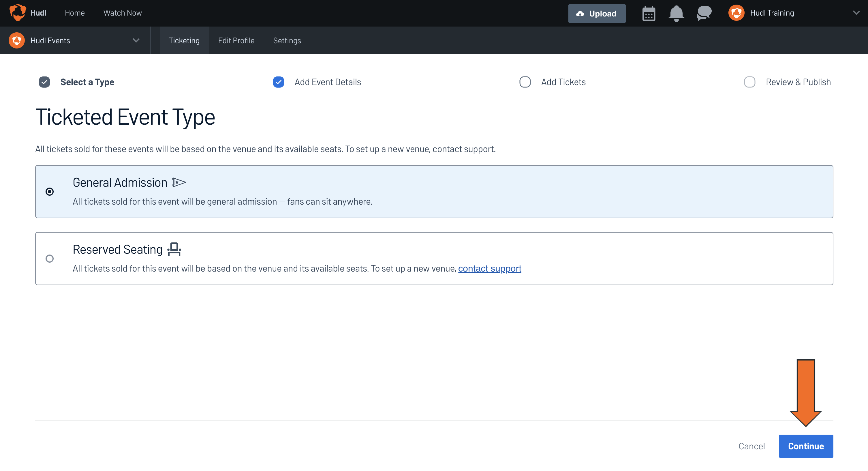Open the messages chat icon
Viewport: 868px width, 471px height.
coord(704,14)
